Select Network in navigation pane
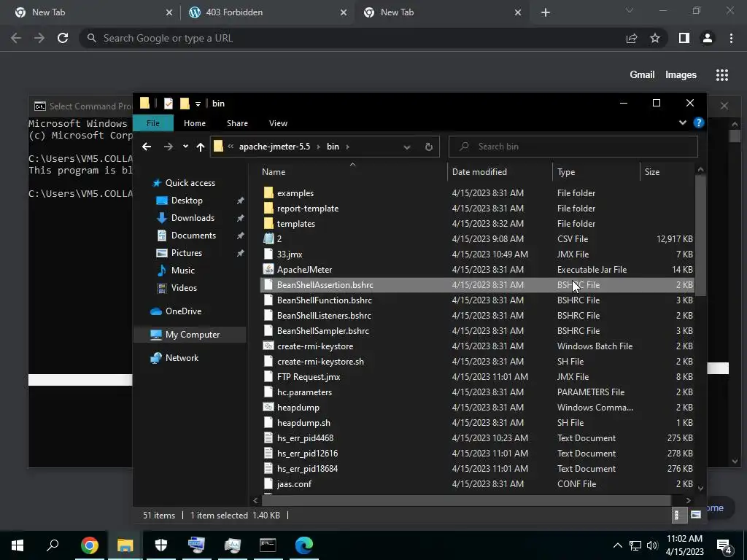Screen dimensions: 747x560 (x=182, y=358)
